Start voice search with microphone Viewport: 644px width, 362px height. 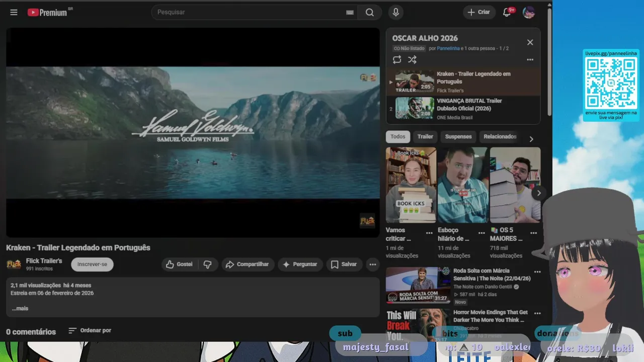(x=396, y=13)
